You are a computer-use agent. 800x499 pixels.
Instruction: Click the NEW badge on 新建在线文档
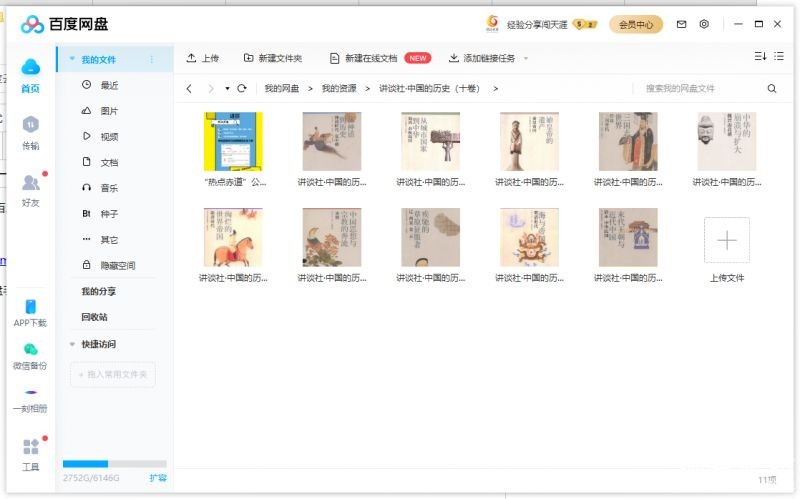tap(418, 58)
